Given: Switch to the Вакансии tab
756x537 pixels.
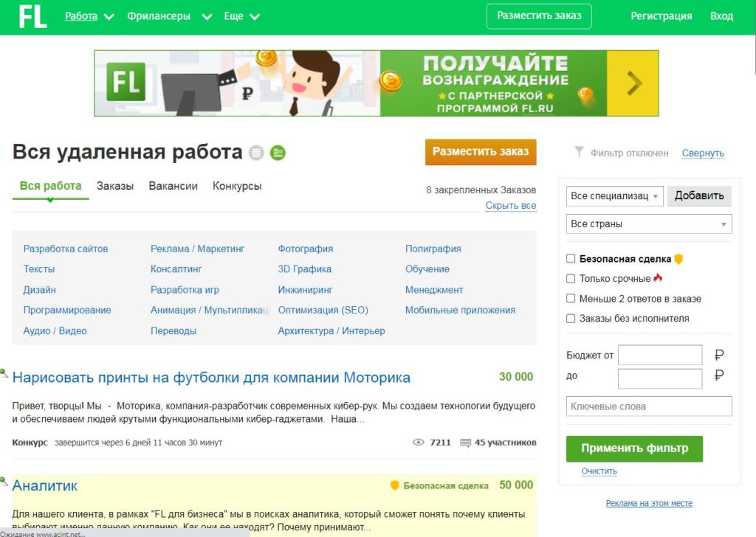Looking at the screenshot, I should click(173, 186).
